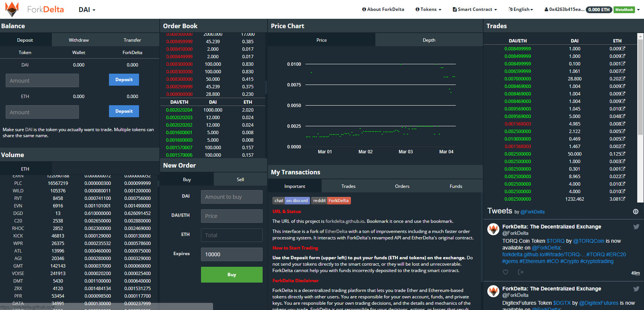The width and height of the screenshot is (644, 310).
Task: Select the Price chart tab
Action: [x=322, y=40]
